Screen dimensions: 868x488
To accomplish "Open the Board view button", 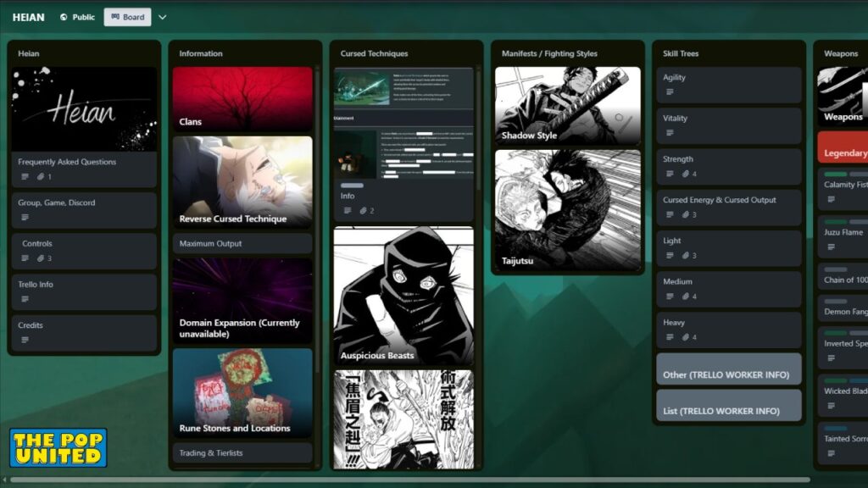I will pos(127,17).
